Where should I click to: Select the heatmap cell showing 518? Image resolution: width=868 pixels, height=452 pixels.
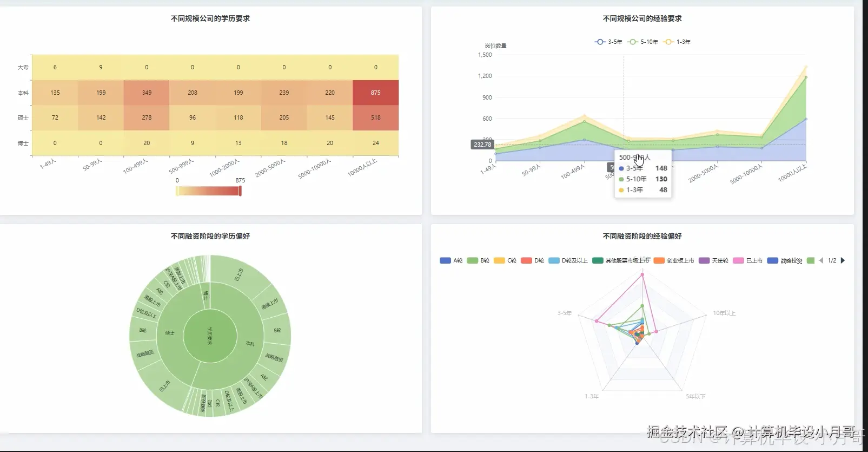coord(376,117)
